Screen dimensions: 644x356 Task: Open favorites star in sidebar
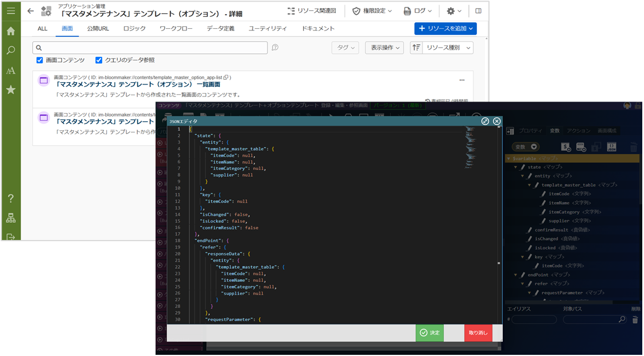(x=11, y=90)
